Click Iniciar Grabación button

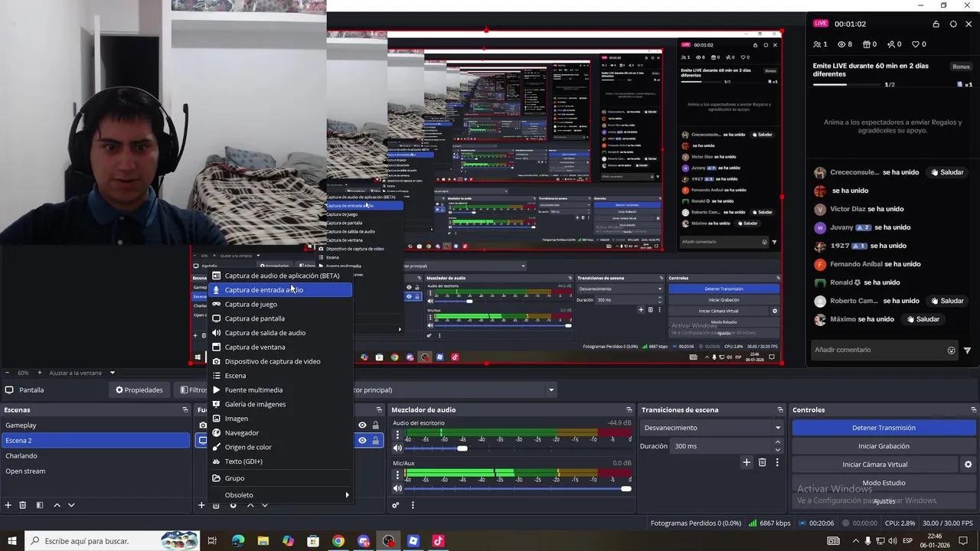[x=884, y=446]
